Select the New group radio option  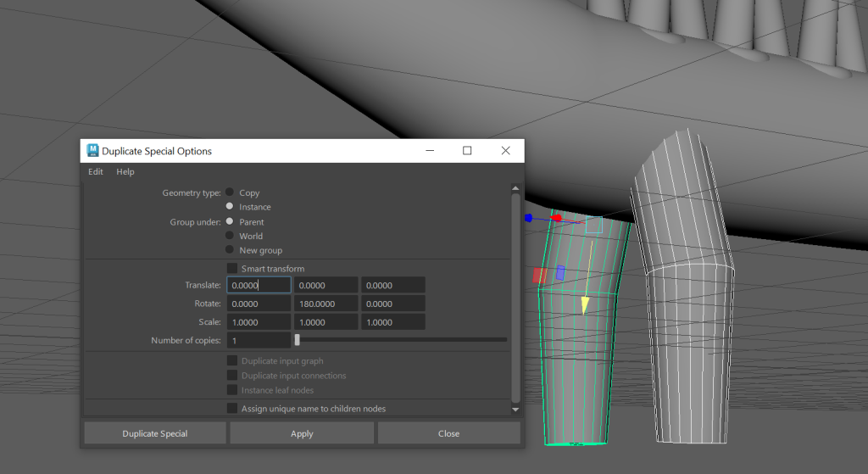pyautogui.click(x=230, y=250)
